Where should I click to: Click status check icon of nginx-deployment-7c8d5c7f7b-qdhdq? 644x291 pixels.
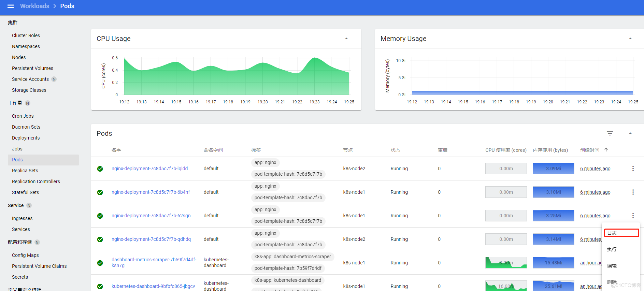pos(100,239)
